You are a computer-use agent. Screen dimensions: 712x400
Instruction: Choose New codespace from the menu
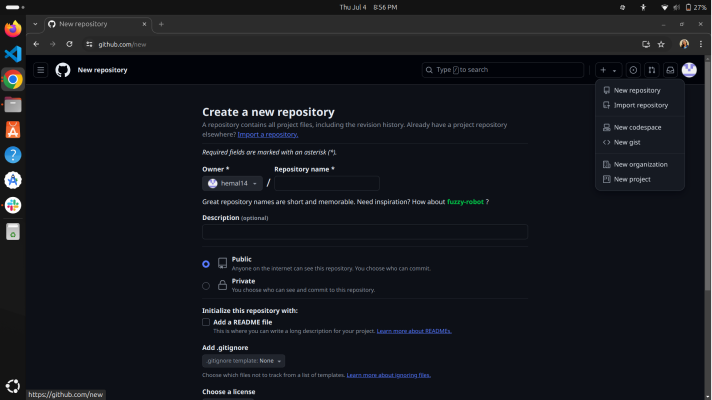(640, 127)
